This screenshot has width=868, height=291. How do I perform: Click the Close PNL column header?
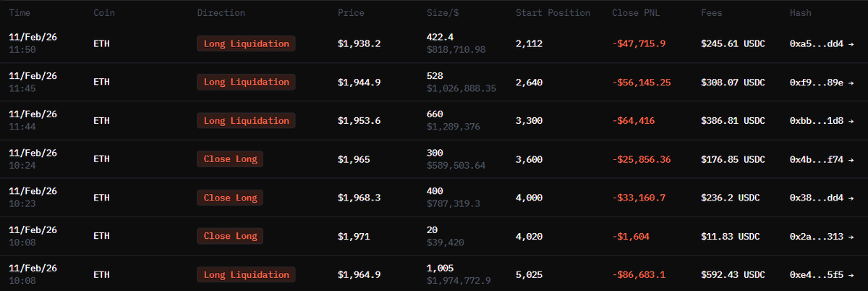coord(635,13)
